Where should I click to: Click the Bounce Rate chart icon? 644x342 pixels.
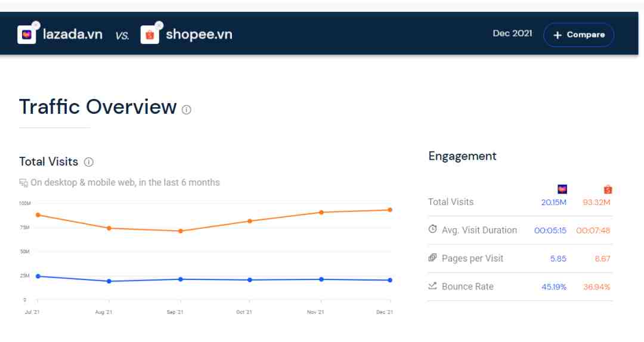pos(433,286)
